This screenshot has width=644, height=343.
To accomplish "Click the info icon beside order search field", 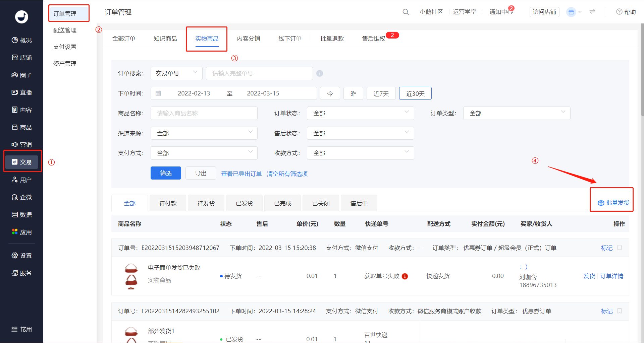I will [320, 73].
